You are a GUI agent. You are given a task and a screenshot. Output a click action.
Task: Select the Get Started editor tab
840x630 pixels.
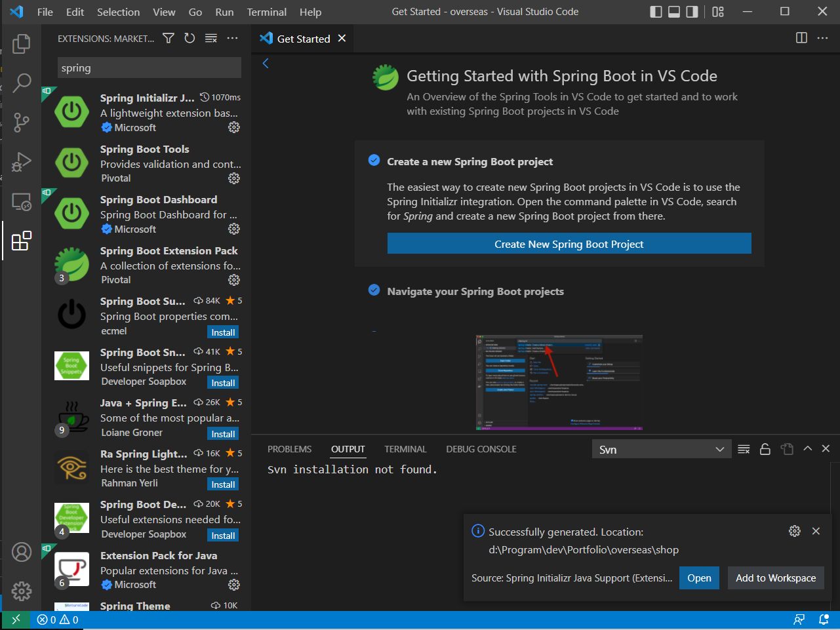pos(303,39)
